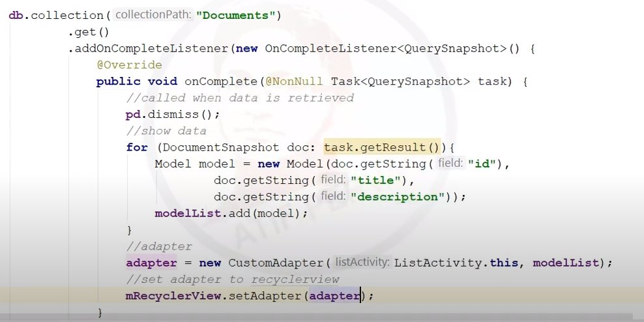Image resolution: width=644 pixels, height=322 pixels.
Task: Click the collectionPath parameter hint
Action: pyautogui.click(x=153, y=15)
